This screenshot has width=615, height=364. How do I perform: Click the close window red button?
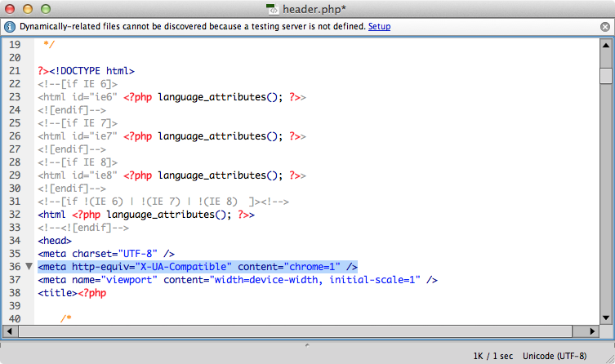[10, 9]
